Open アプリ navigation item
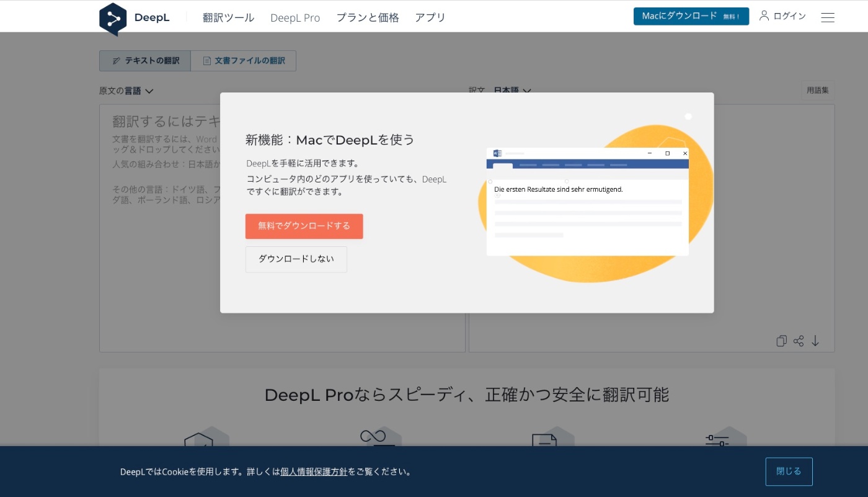Image resolution: width=868 pixels, height=497 pixels. pos(430,17)
